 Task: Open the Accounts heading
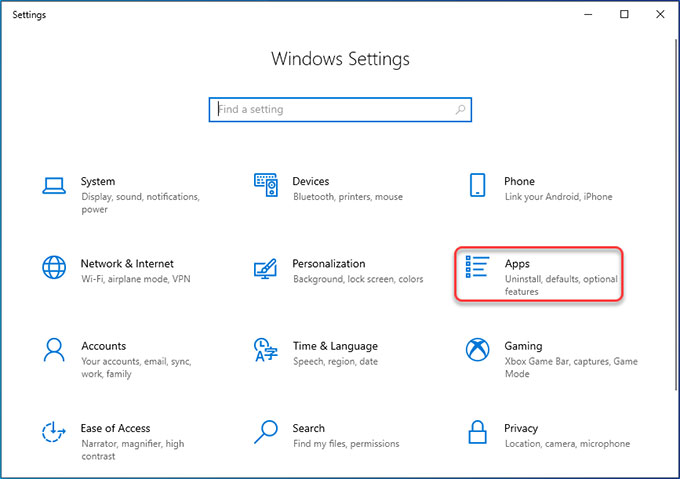(104, 346)
